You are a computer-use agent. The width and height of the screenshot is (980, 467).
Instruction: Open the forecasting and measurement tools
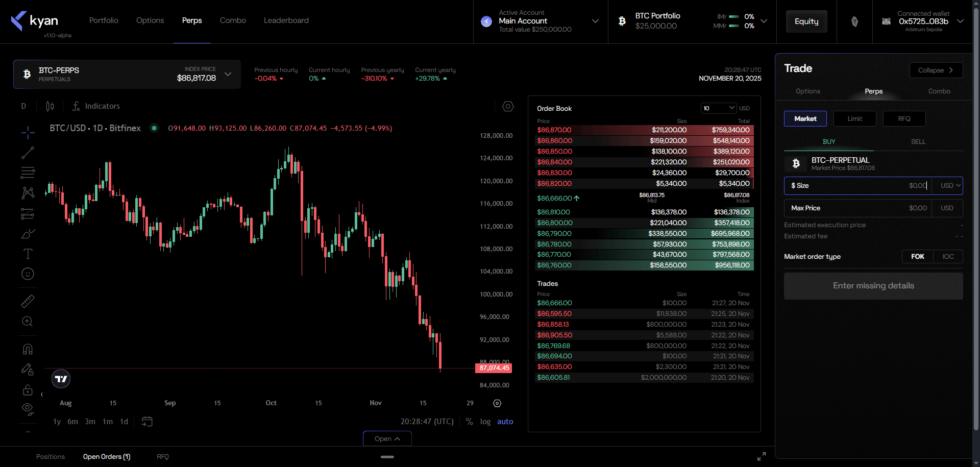coord(28,213)
